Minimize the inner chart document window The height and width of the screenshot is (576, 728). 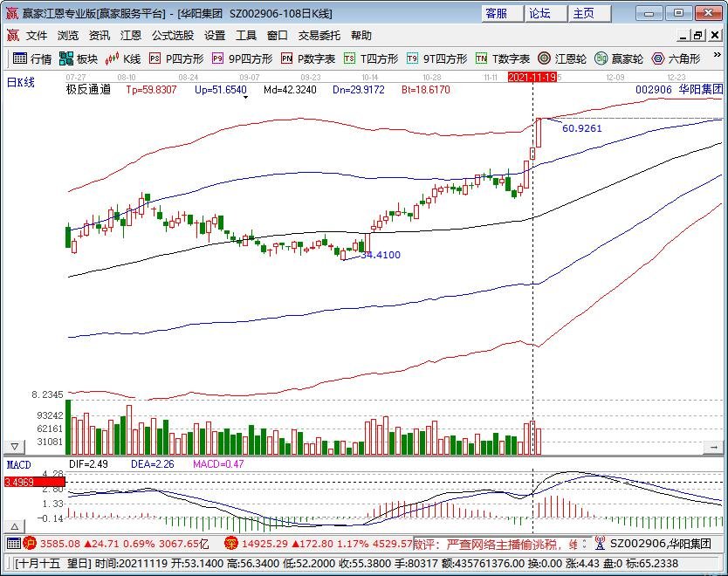click(x=683, y=35)
